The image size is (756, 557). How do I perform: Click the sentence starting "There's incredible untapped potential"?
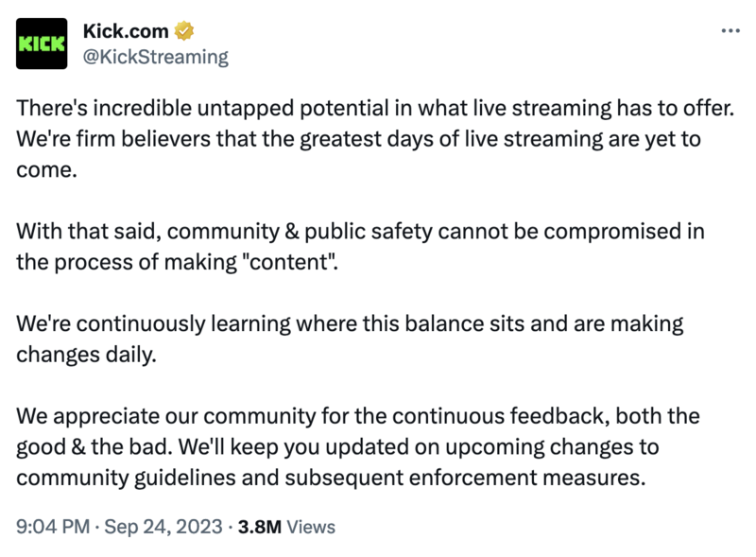pos(375,108)
